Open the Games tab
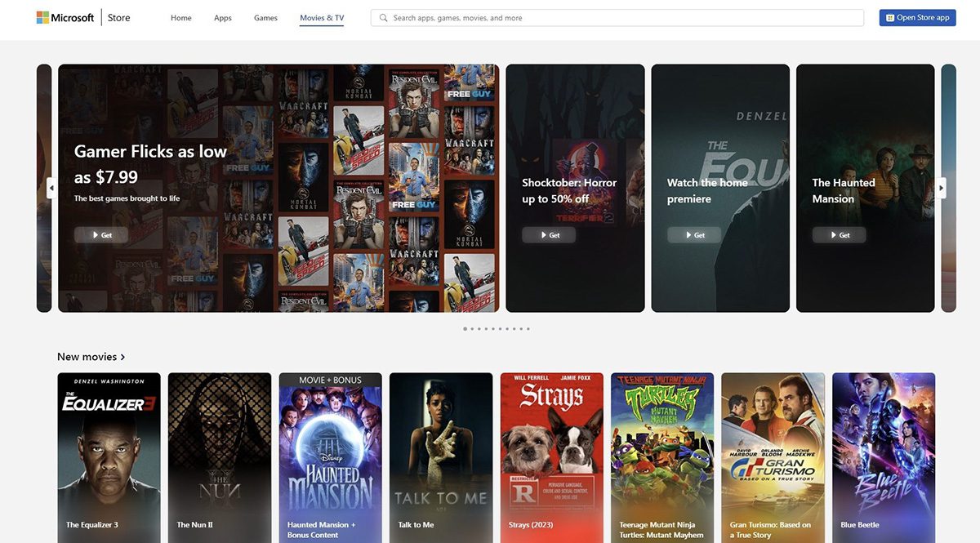The height and width of the screenshot is (543, 980). (265, 18)
